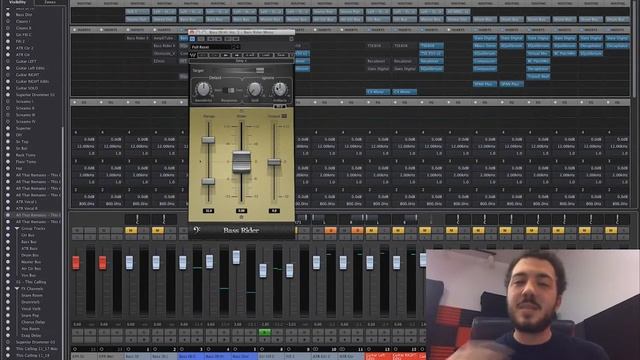
Task: Switch to the Zones tab
Action: pos(50,2)
